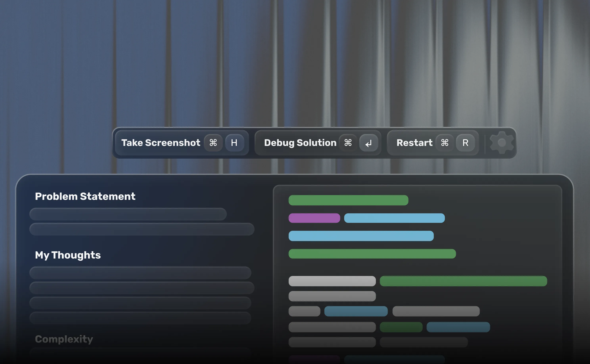Image resolution: width=590 pixels, height=364 pixels.
Task: Click the R key badge beside Restart
Action: [x=465, y=143]
